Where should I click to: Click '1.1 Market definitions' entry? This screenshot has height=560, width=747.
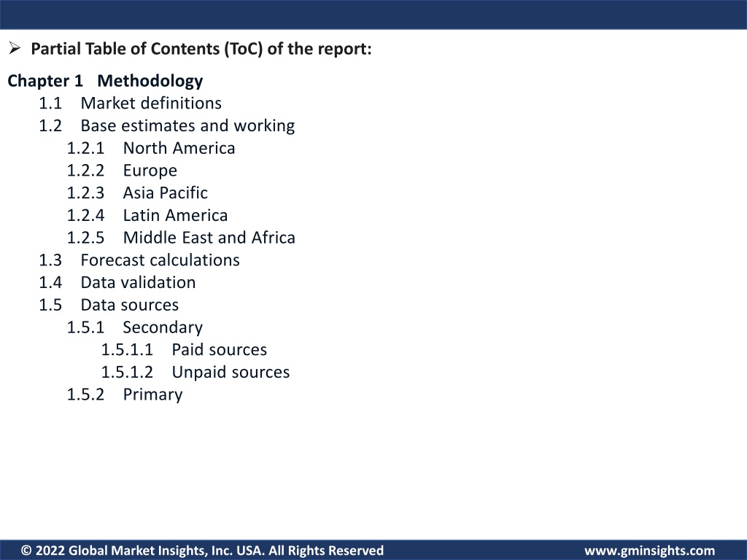click(x=130, y=104)
